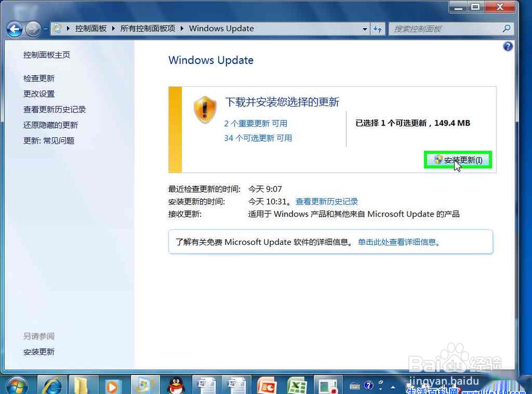The image size is (532, 394).
Task: Click the control panel icon in address bar
Action: click(x=57, y=29)
